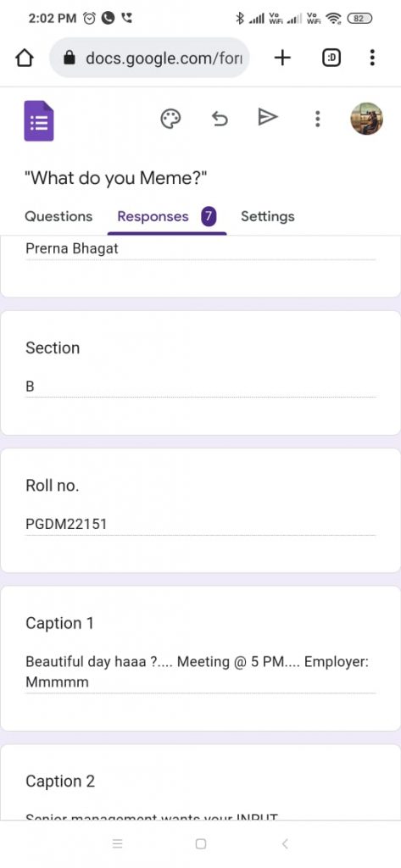
Task: Open the theme palette customizer
Action: (x=170, y=119)
